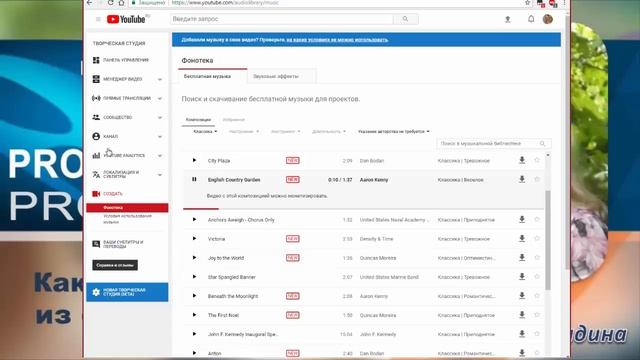This screenshot has height=360, width=640.
Task: Favorite The First Noel star
Action: [537, 315]
